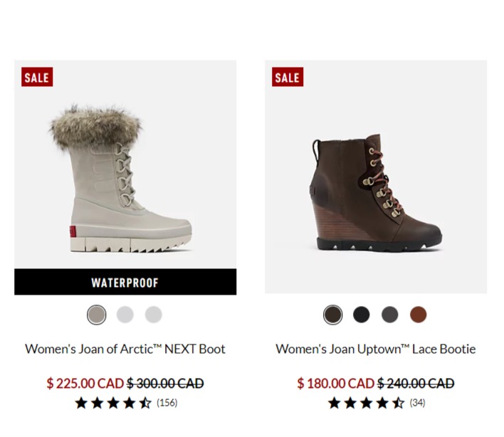Choose the middle light swatch under Joan of Arctic boot
504x437 pixels.
click(125, 315)
